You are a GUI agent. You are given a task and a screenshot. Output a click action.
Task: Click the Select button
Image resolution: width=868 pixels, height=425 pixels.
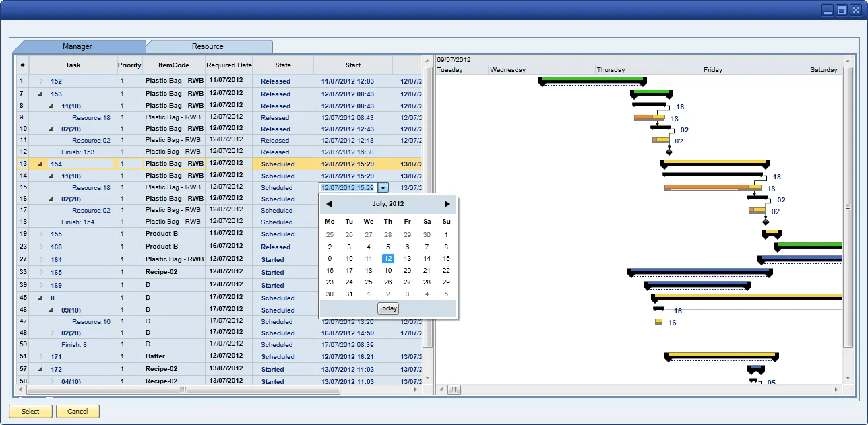click(x=30, y=412)
